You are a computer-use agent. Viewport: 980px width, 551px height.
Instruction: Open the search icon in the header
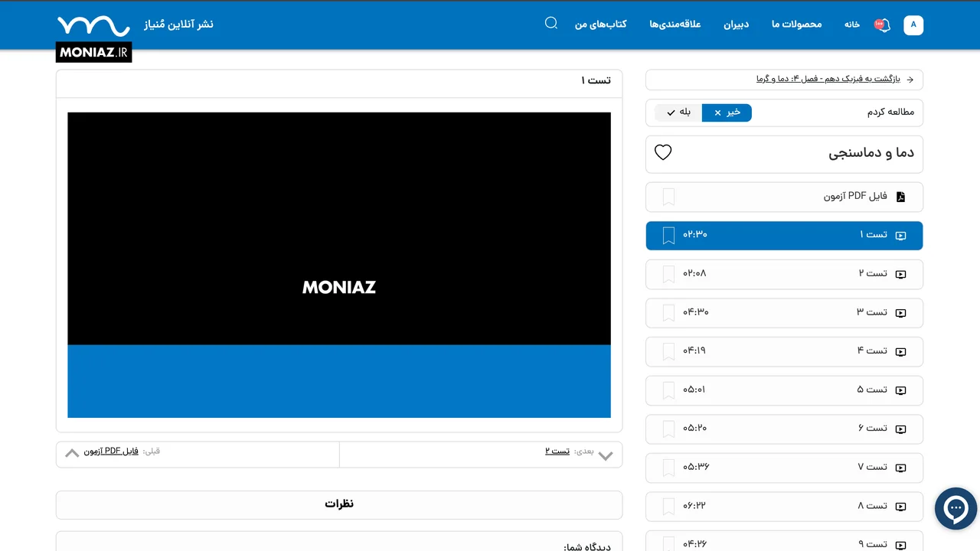tap(551, 23)
